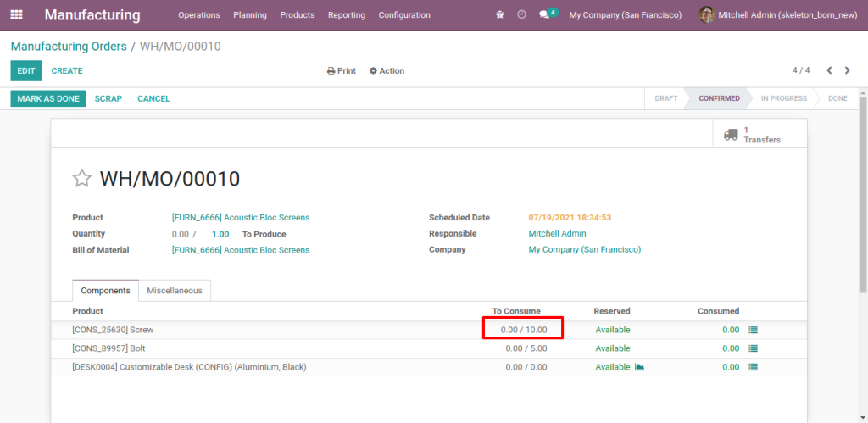Viewport: 868px width, 423px height.
Task: Toggle the priority star for WH/MO/00010
Action: (81, 178)
